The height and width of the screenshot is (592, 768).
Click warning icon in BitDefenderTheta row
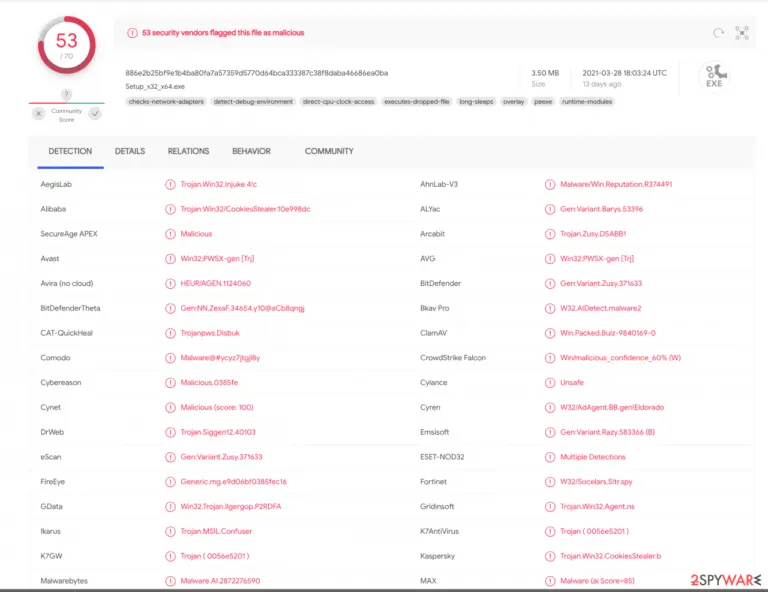coord(170,308)
